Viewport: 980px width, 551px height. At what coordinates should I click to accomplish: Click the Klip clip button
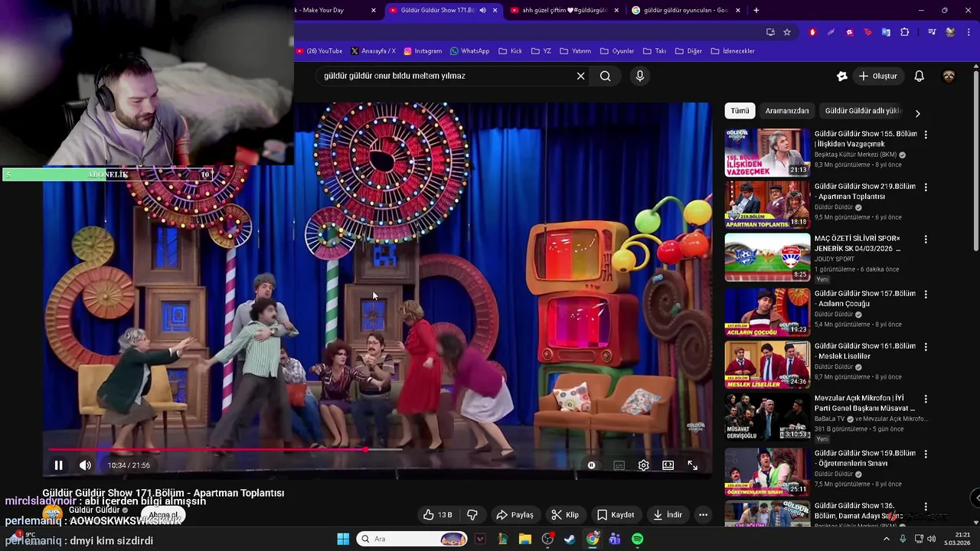[565, 515]
